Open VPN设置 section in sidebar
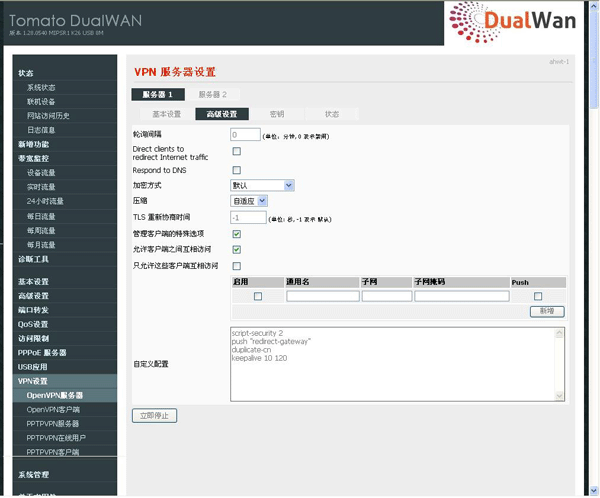Image resolution: width=600 pixels, height=498 pixels. pyautogui.click(x=33, y=381)
